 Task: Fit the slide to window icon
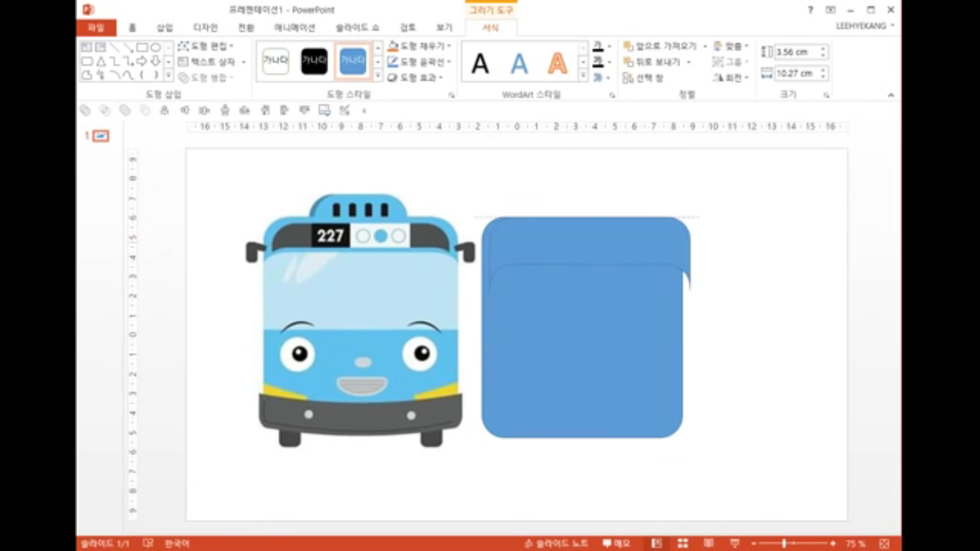tap(884, 543)
